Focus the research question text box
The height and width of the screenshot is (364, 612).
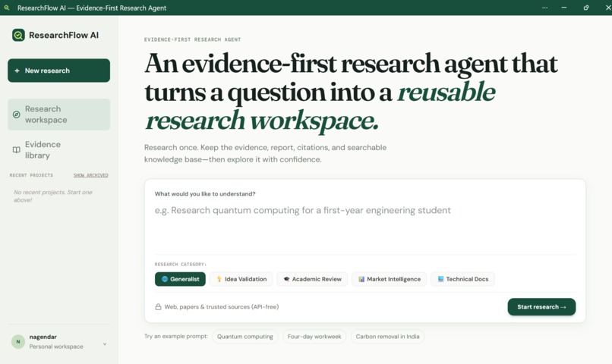[364, 228]
